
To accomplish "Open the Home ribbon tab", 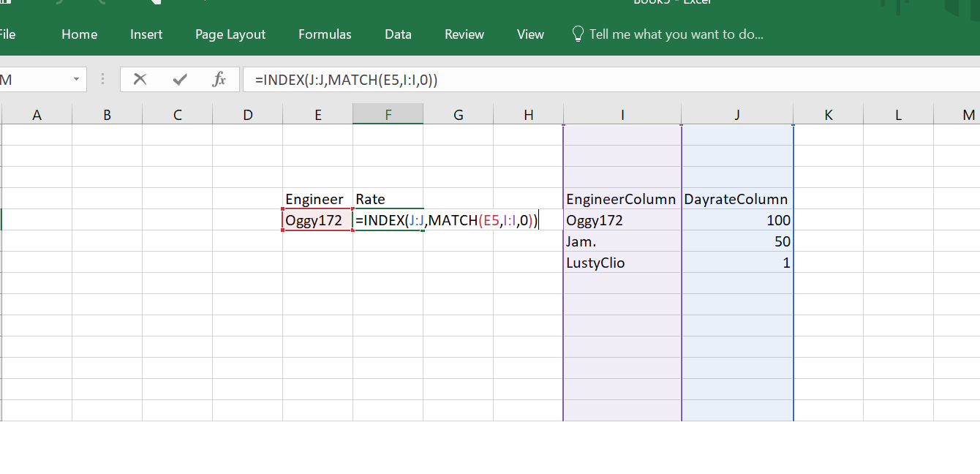I will click(x=80, y=34).
